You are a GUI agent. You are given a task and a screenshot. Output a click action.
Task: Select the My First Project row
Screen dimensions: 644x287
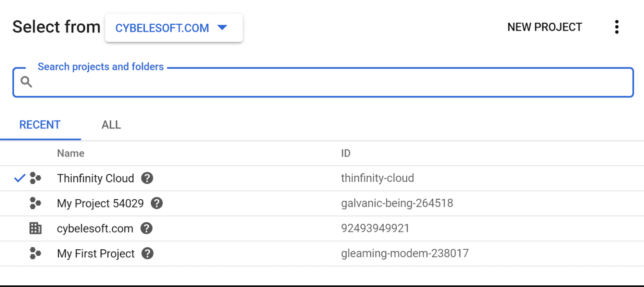coord(252,253)
